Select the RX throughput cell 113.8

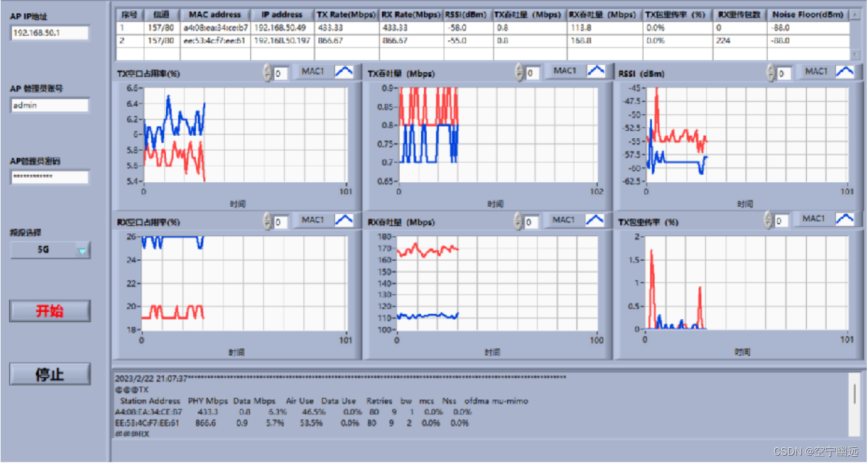[604, 28]
